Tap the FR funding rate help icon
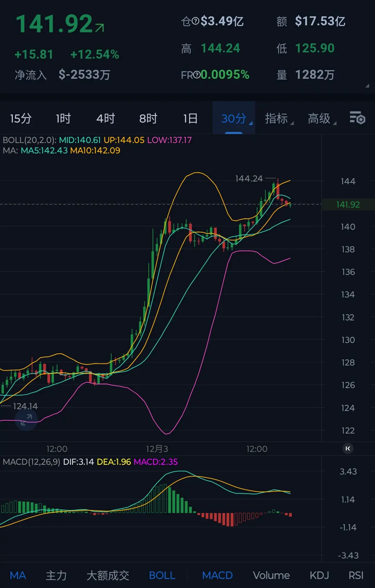The height and width of the screenshot is (588, 375). coord(197,75)
